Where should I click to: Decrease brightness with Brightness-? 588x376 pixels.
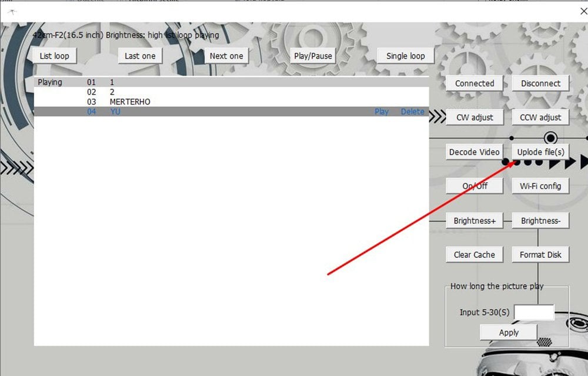pos(540,221)
